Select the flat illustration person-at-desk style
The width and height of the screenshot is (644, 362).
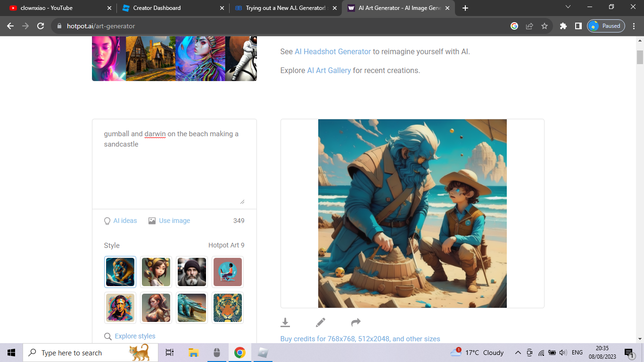(228, 272)
